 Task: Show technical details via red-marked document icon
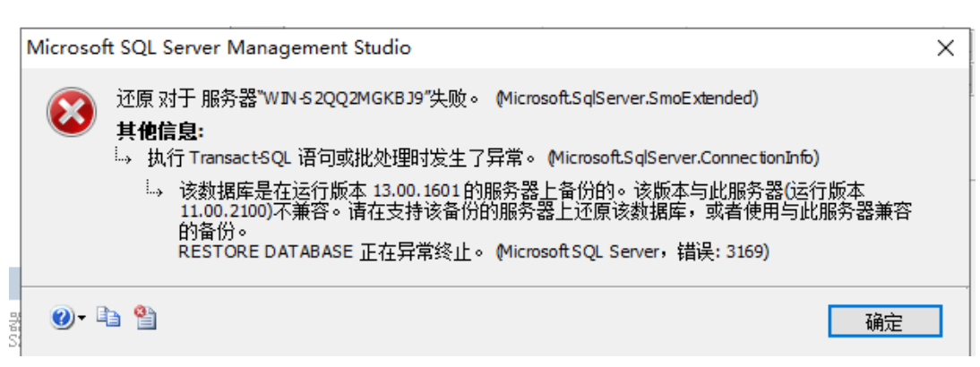point(144,317)
